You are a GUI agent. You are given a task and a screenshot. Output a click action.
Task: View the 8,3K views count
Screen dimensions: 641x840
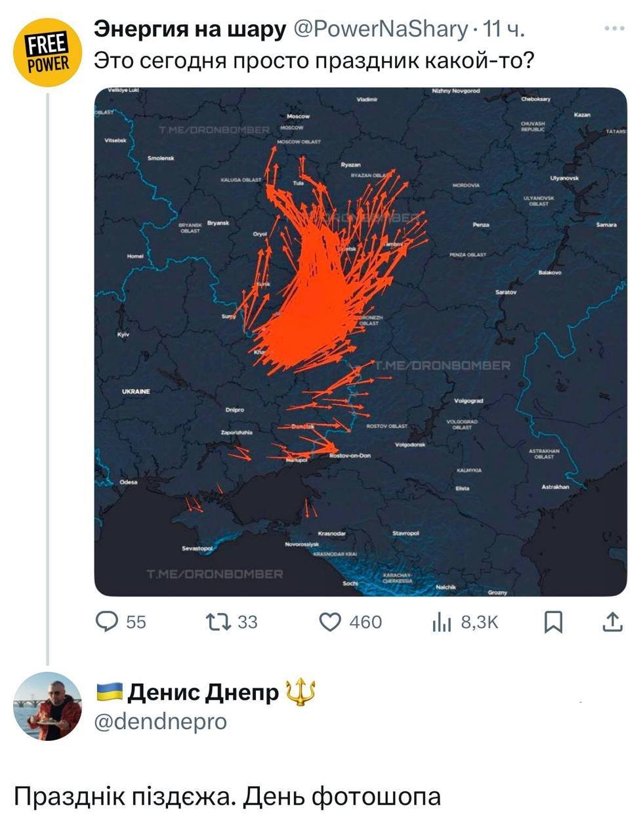[480, 622]
